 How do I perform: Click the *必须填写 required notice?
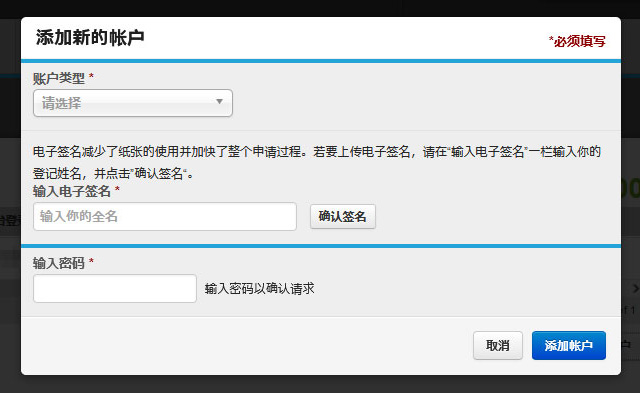(577, 41)
